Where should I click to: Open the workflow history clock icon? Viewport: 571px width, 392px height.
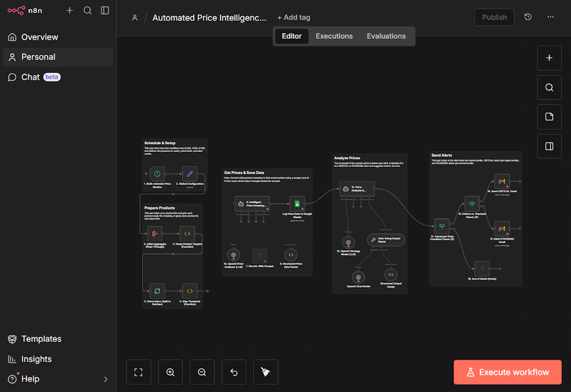528,17
